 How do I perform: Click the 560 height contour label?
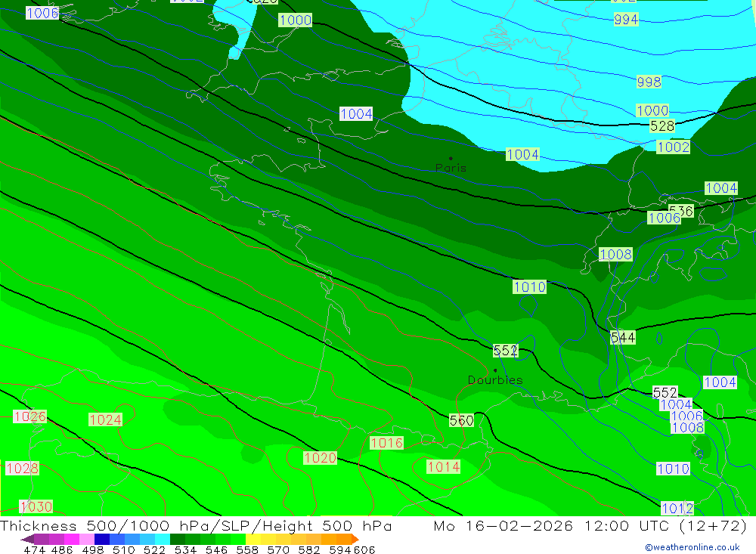(461, 420)
